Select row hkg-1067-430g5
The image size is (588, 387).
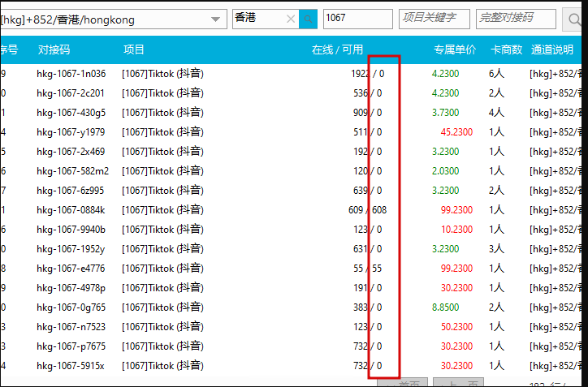[x=291, y=113]
